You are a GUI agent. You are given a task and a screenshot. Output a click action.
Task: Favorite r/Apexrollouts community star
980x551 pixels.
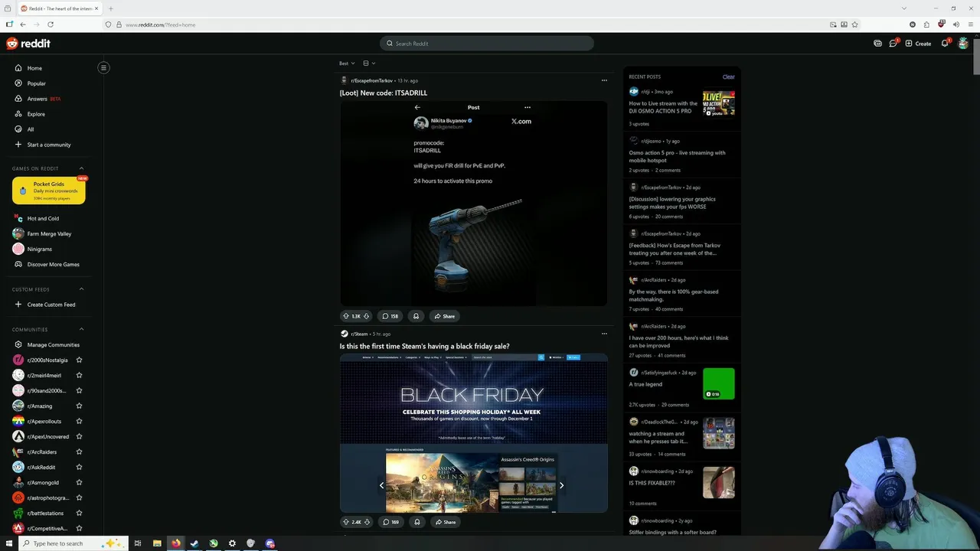79,421
